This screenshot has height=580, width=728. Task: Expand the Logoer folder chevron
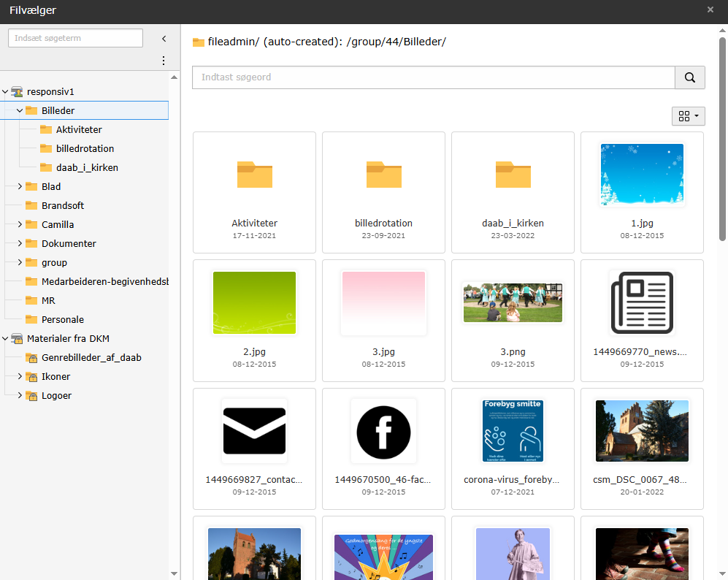(20, 396)
